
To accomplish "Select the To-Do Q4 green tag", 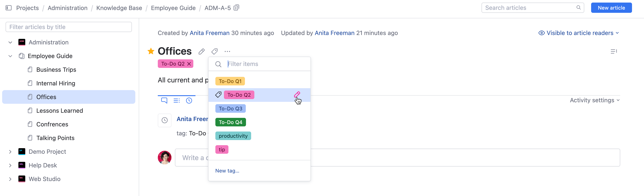I will tap(231, 122).
